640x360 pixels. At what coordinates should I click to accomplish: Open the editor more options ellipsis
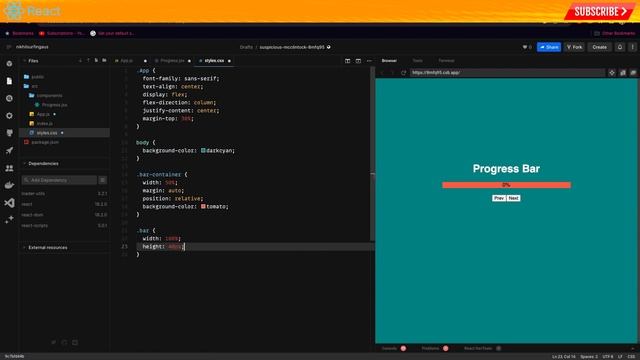(369, 61)
